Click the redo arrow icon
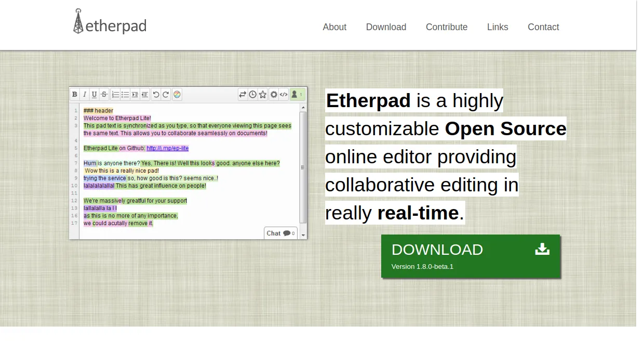Image resolution: width=644 pixels, height=351 pixels. (166, 95)
